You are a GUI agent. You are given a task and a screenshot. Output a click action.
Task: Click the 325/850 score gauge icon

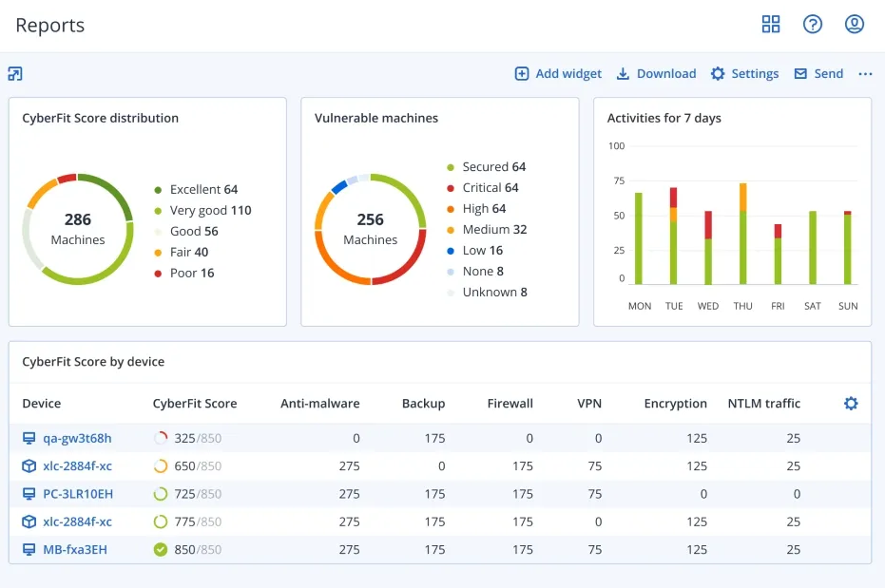[161, 438]
